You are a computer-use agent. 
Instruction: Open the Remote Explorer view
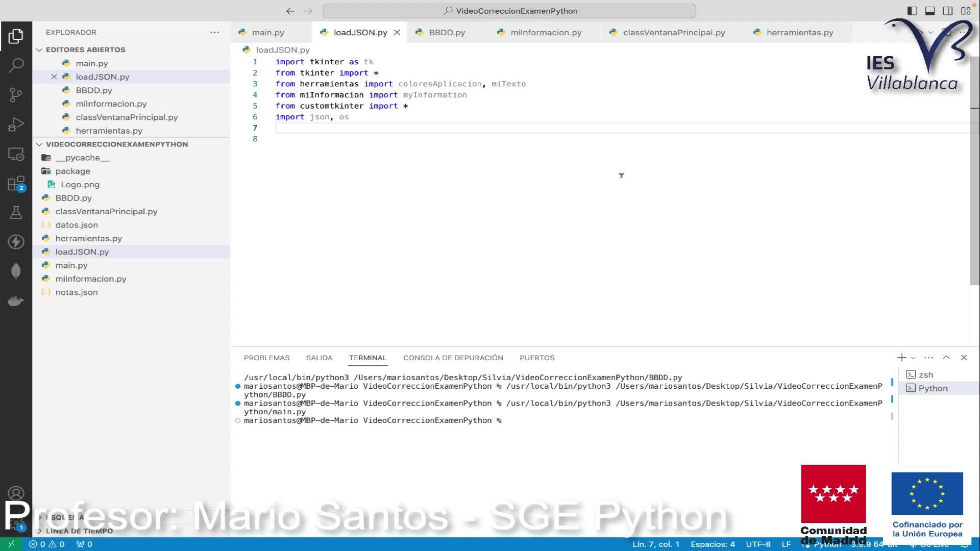click(16, 154)
